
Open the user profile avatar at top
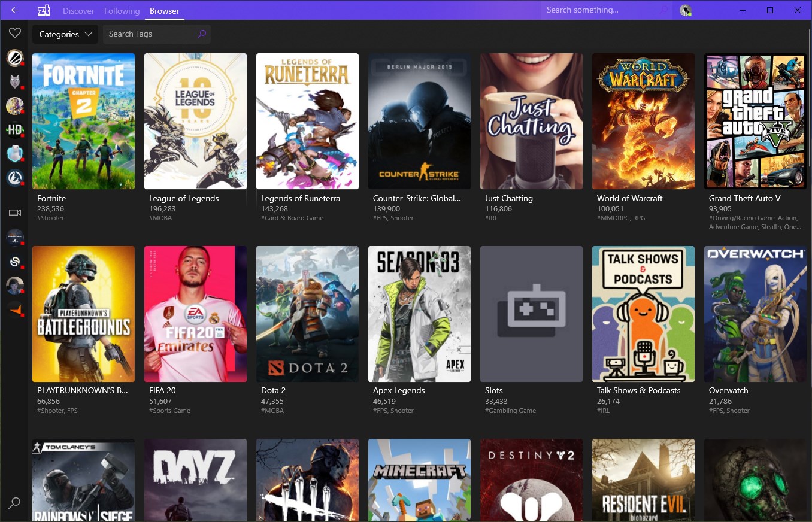686,10
